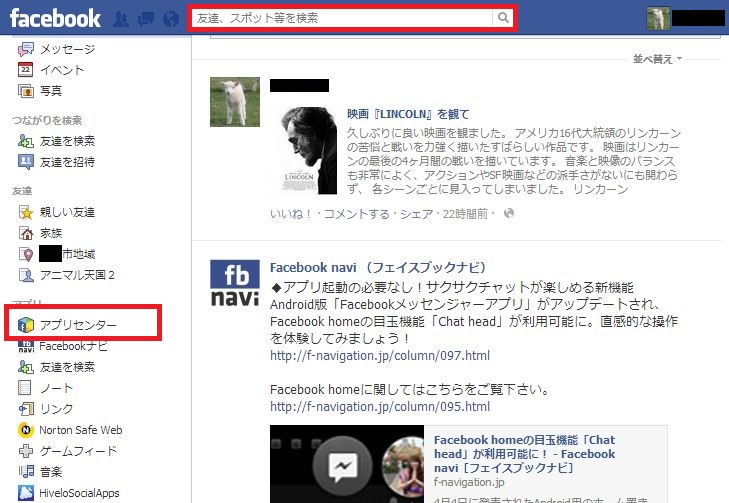This screenshot has width=729, height=503.
Task: Click コメントする on the LINCOLN post
Action: click(x=357, y=214)
